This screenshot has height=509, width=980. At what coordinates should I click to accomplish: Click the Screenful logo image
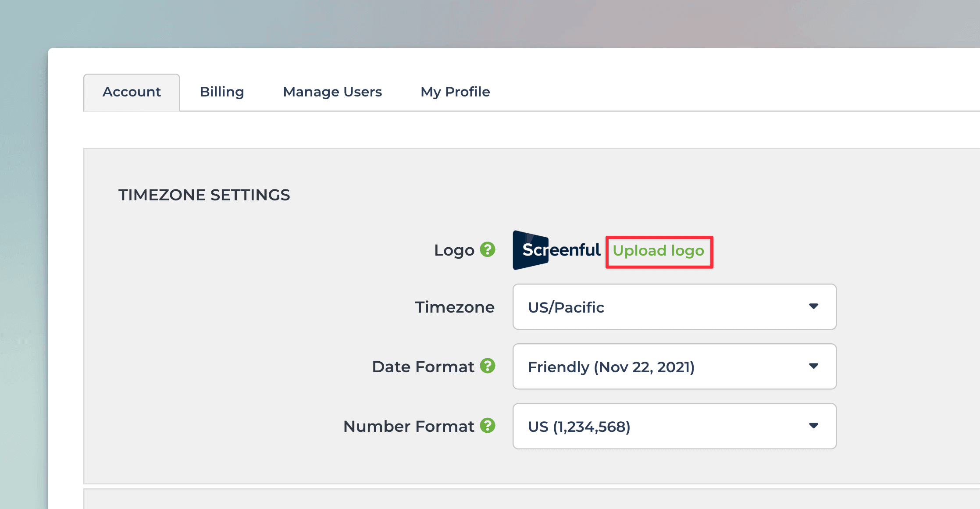556,250
